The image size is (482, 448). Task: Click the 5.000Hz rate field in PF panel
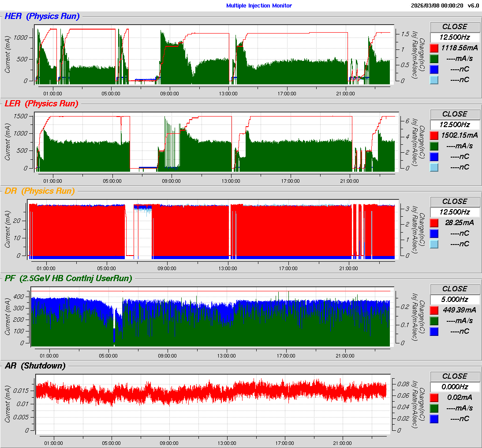[454, 299]
